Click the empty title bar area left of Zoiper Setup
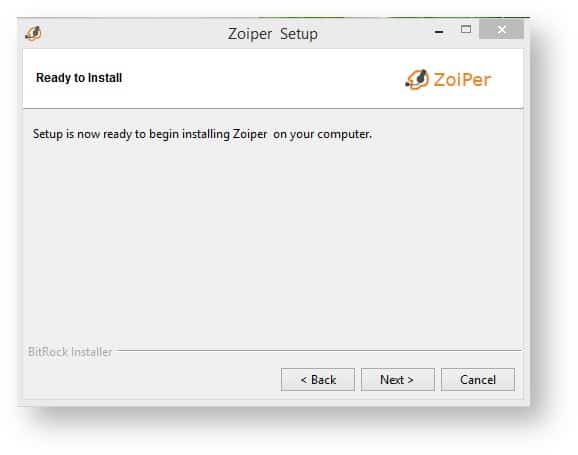578x455 pixels. point(133,33)
